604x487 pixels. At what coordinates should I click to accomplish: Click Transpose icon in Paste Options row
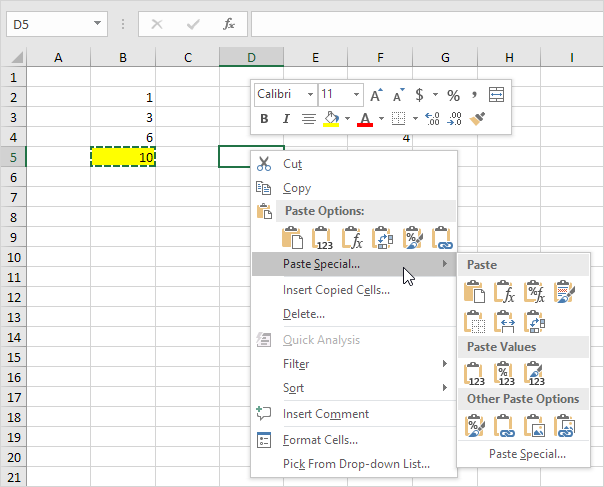pyautogui.click(x=383, y=238)
